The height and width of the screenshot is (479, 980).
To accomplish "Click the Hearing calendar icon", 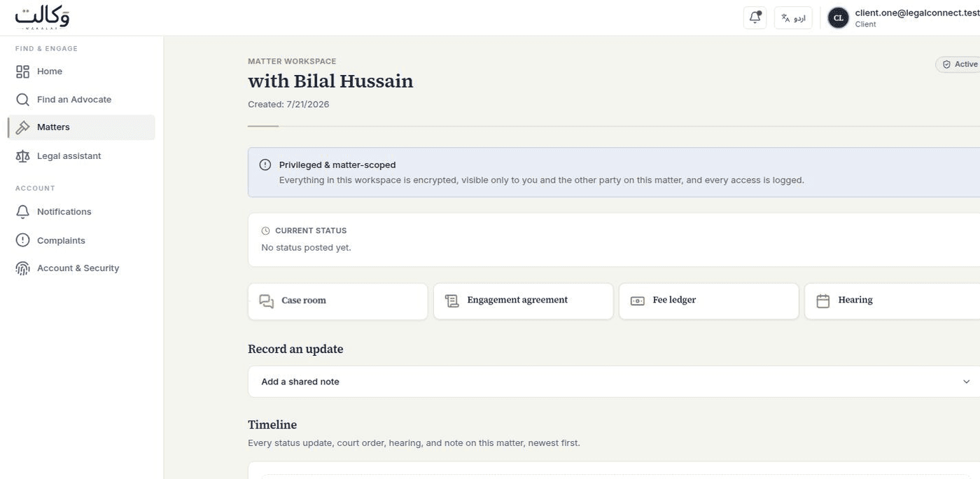I will [x=823, y=301].
